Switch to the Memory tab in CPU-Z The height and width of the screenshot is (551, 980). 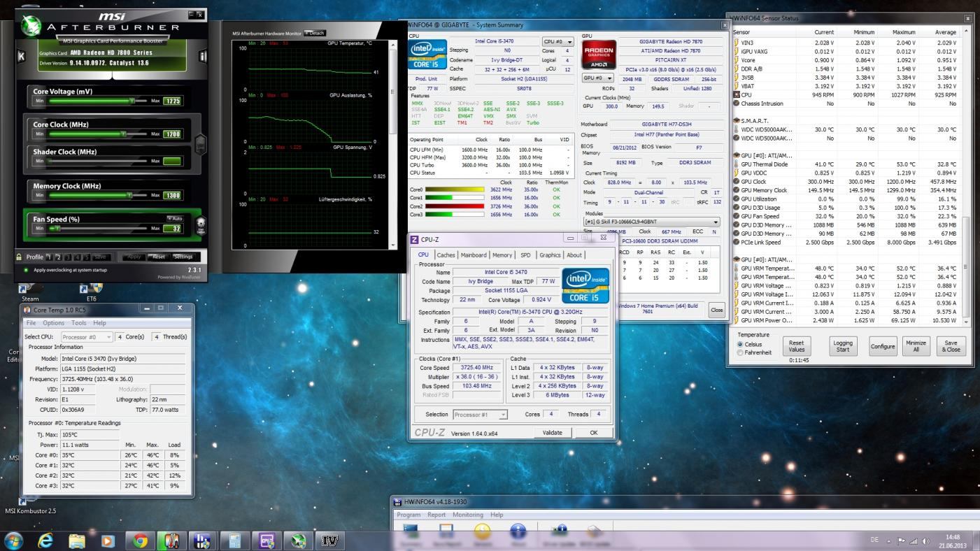point(502,255)
